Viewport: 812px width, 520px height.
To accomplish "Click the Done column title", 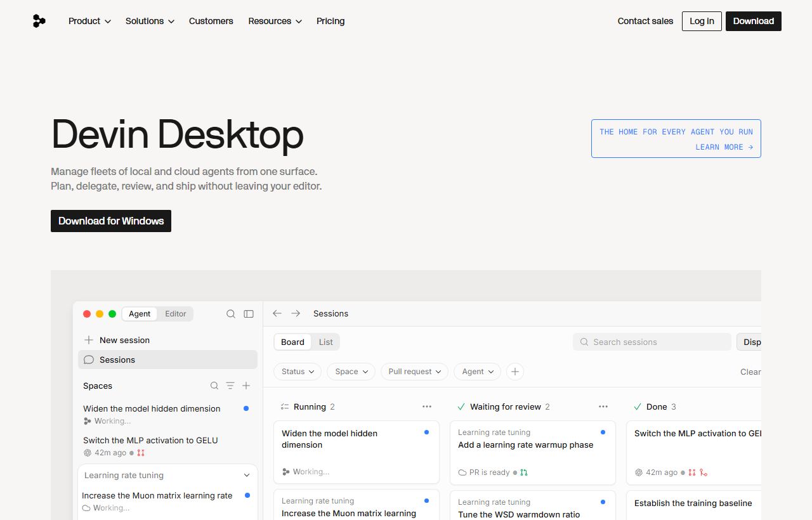I will click(657, 406).
